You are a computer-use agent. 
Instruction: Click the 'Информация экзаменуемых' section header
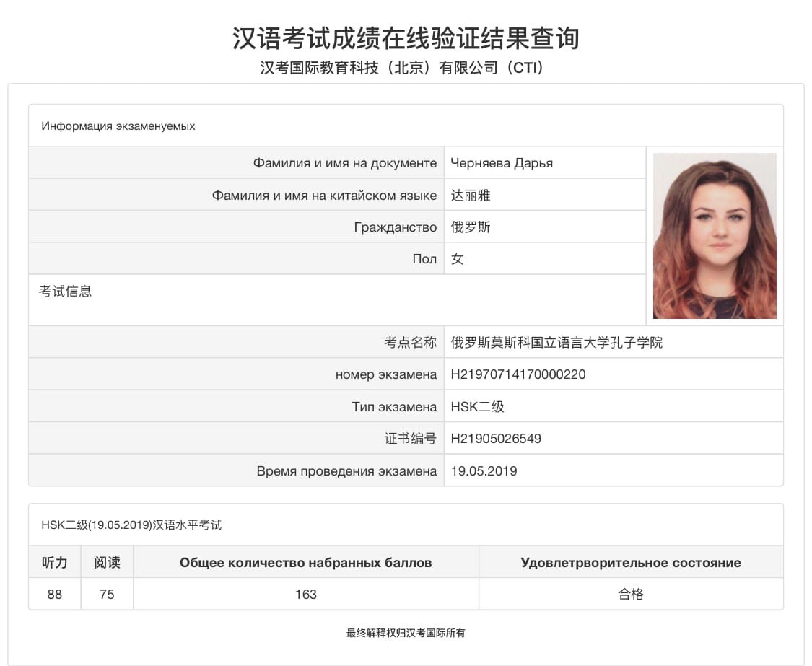(118, 126)
